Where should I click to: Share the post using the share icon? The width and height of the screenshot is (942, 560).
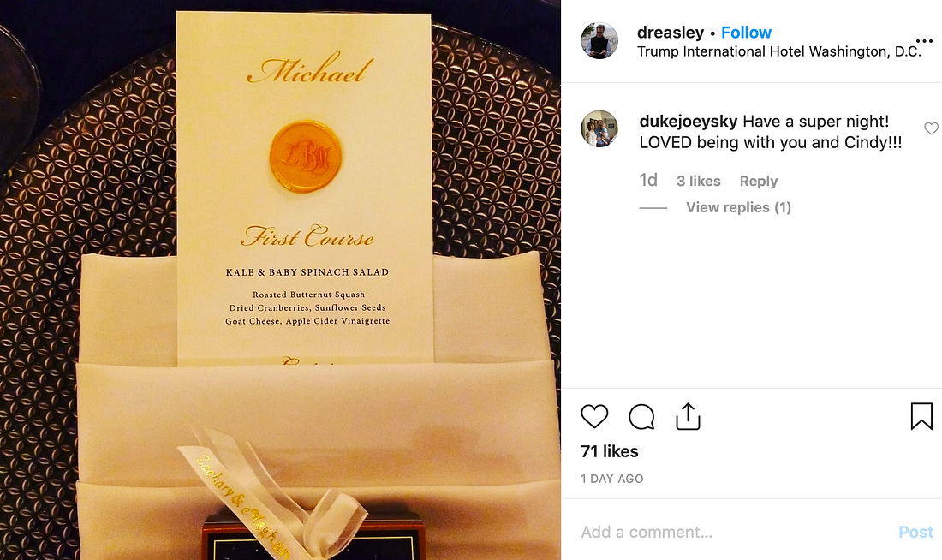pyautogui.click(x=688, y=416)
